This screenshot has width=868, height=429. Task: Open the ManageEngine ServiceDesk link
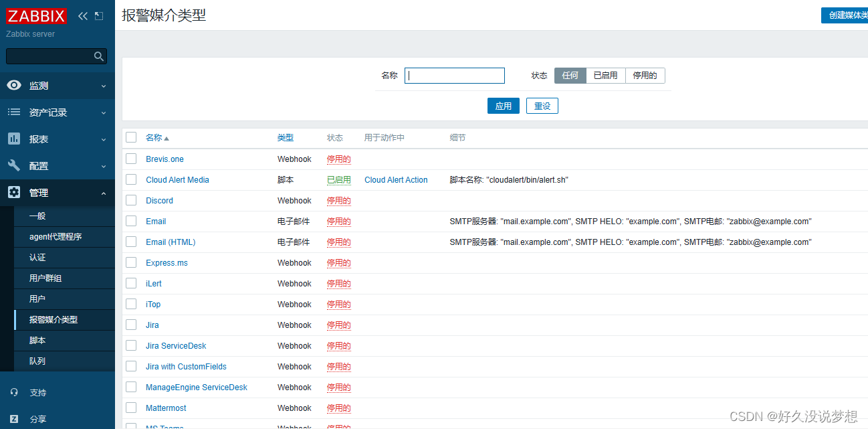point(197,388)
